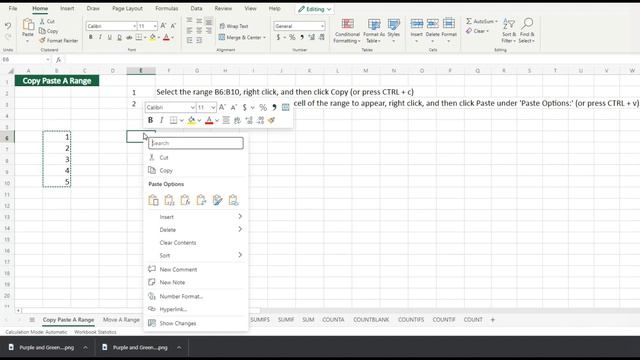640x360 pixels.
Task: Open the ribbon font name dropdown Calibri
Action: point(134,26)
